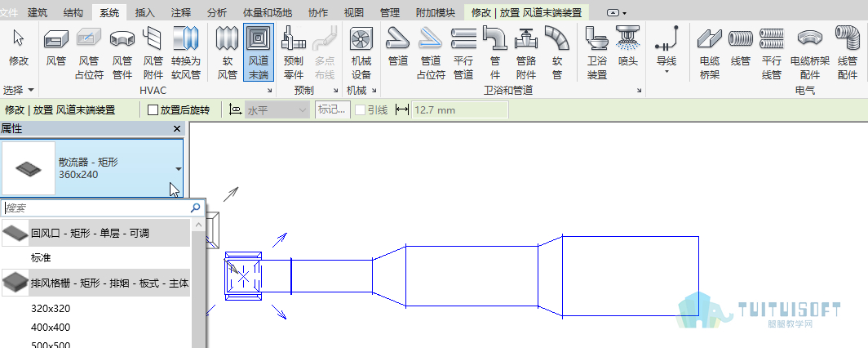Screen dimensions: 868x348
Task: Click the 搜索 type search field
Action: [x=96, y=207]
